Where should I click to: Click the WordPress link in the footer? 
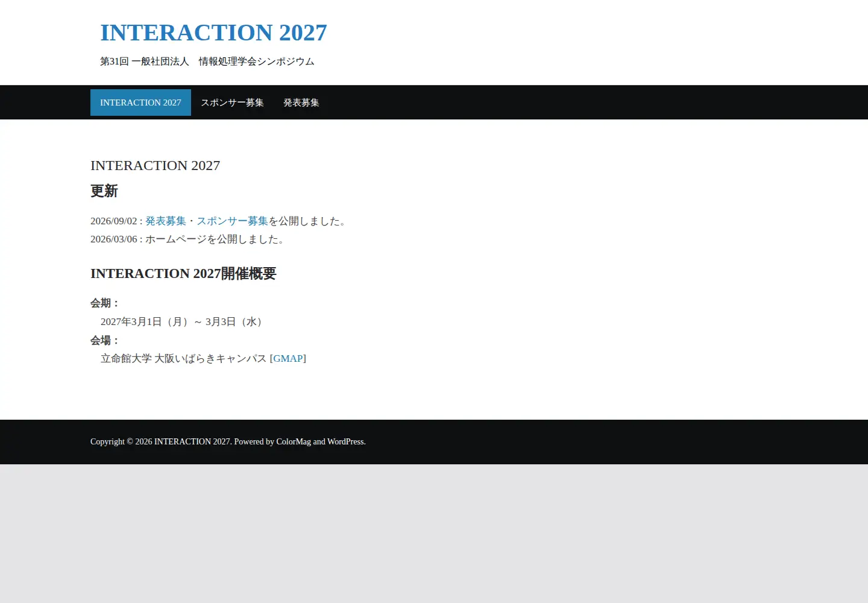pos(345,441)
